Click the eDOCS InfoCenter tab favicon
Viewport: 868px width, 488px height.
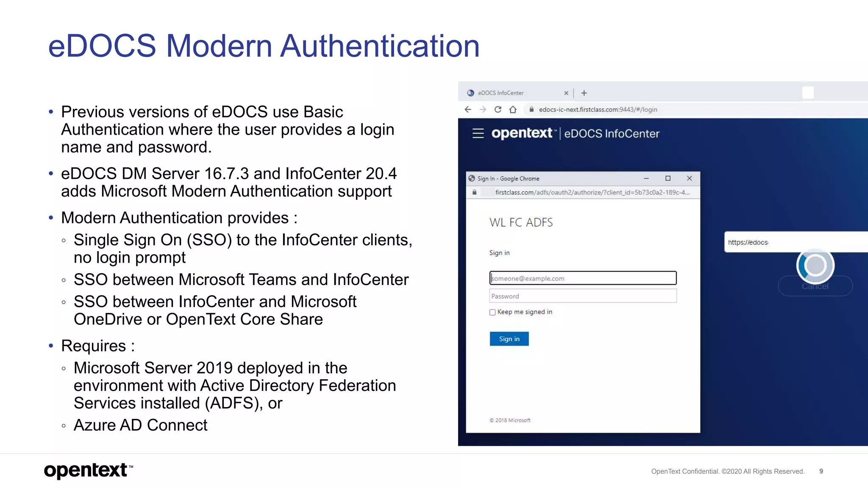pyautogui.click(x=470, y=93)
